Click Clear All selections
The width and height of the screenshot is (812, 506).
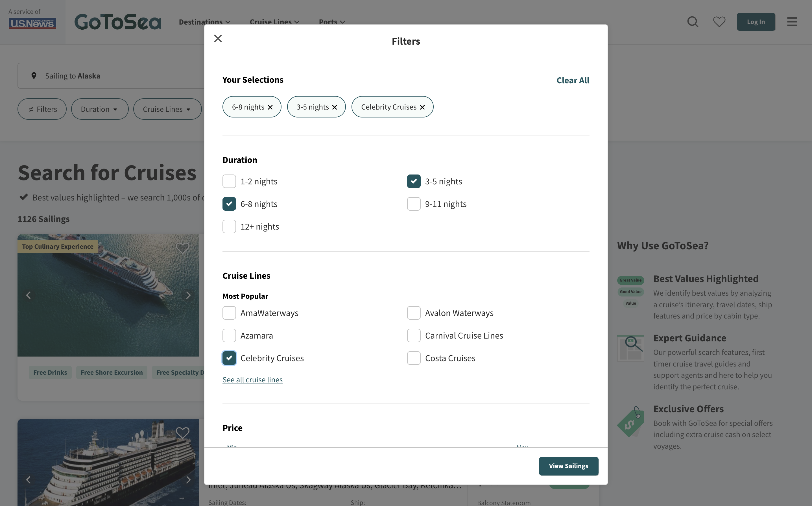[573, 80]
